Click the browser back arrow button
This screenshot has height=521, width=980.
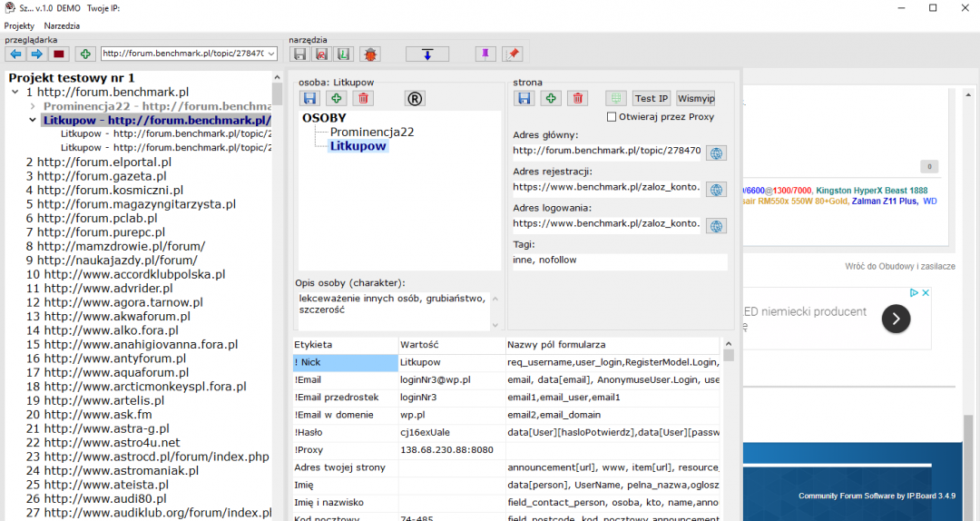pos(15,54)
